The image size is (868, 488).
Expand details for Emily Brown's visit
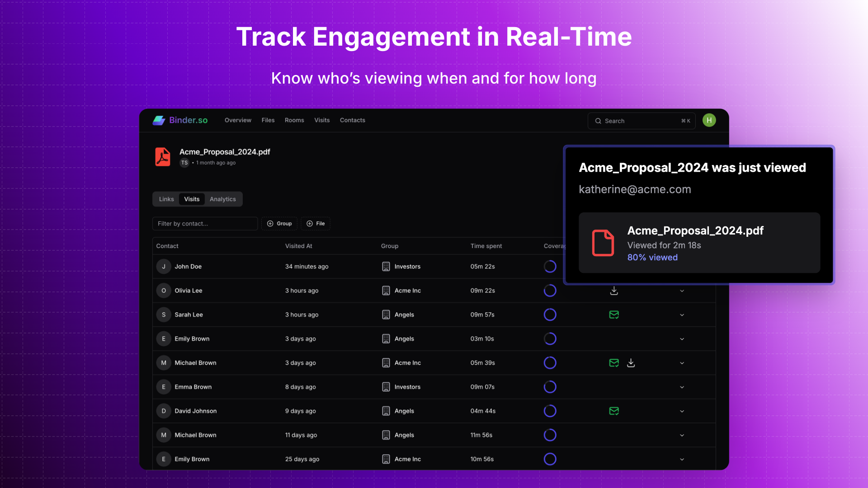pos(682,338)
